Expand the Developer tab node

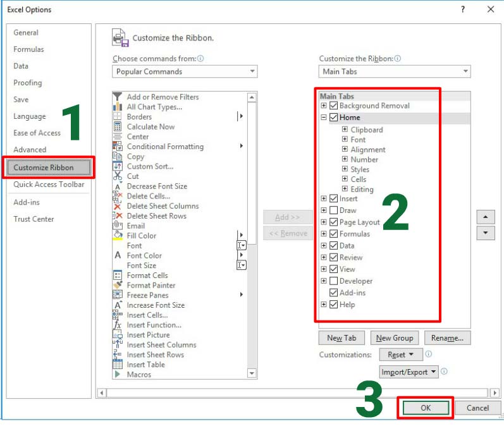(324, 281)
